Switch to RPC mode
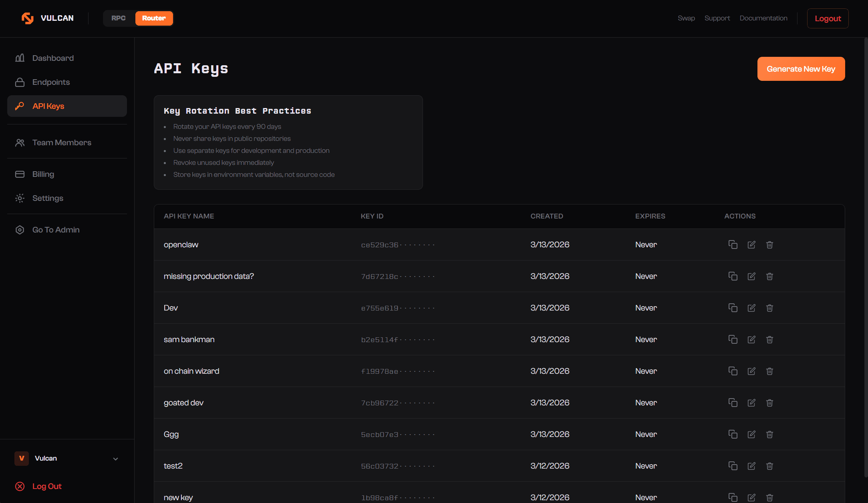Image resolution: width=868 pixels, height=503 pixels. click(x=119, y=18)
